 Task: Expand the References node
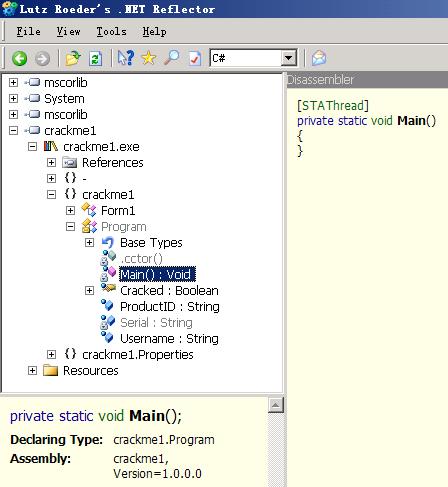pyautogui.click(x=51, y=162)
